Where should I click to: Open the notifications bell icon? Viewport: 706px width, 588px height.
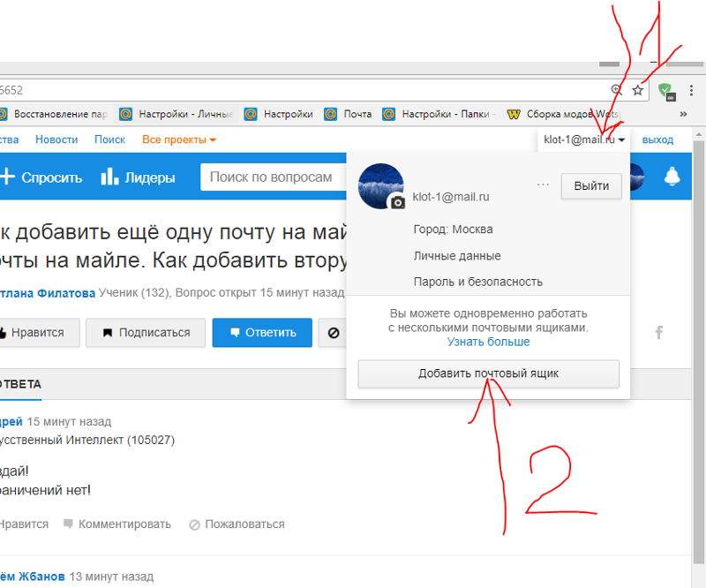(x=672, y=177)
